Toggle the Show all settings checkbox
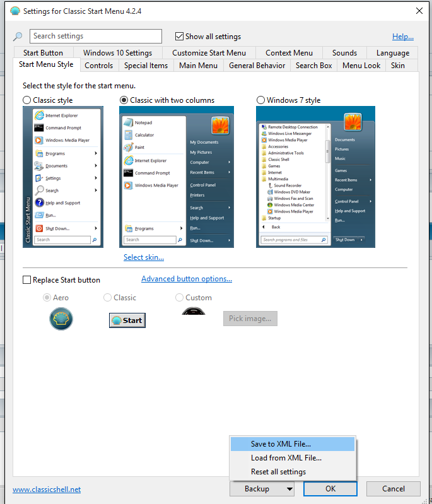This screenshot has width=432, height=504. (179, 37)
